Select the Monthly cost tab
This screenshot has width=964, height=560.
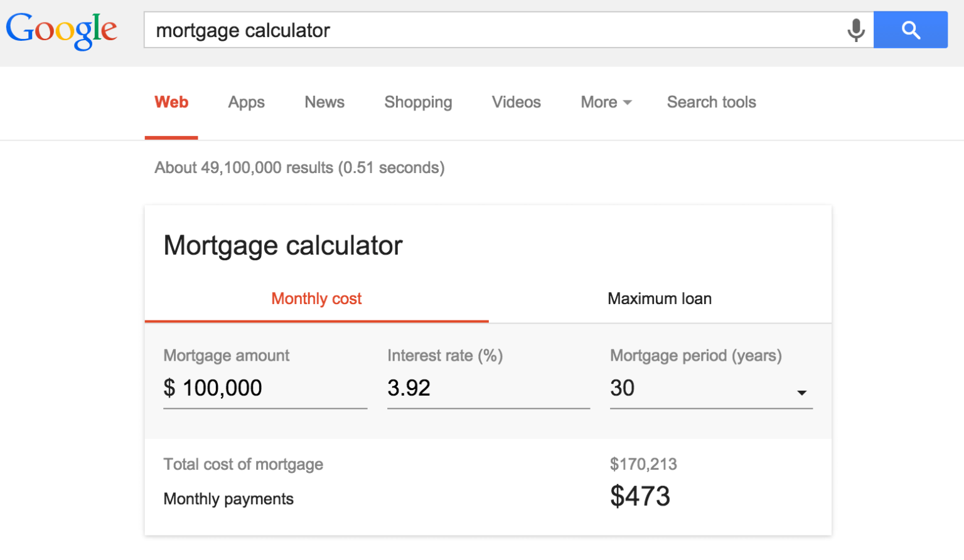(316, 299)
